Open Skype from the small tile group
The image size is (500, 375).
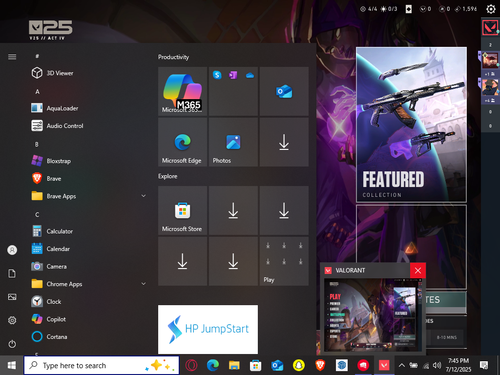pyautogui.click(x=217, y=75)
